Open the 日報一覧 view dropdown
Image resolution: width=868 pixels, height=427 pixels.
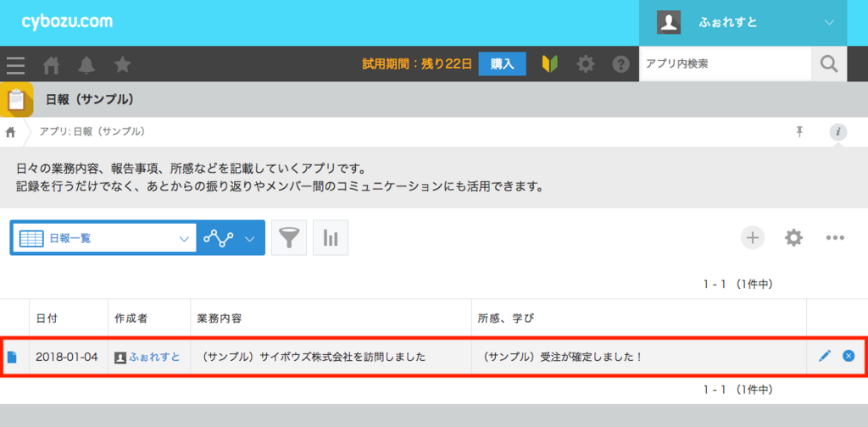(104, 238)
